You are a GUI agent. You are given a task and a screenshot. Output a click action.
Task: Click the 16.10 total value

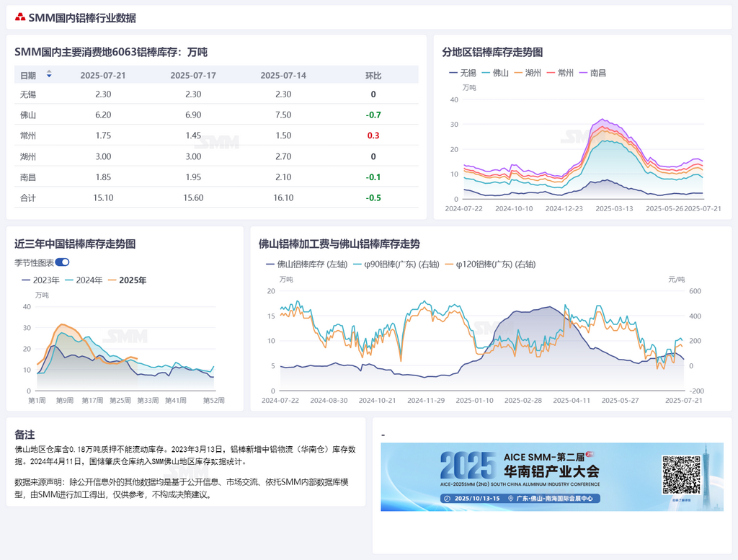(283, 197)
